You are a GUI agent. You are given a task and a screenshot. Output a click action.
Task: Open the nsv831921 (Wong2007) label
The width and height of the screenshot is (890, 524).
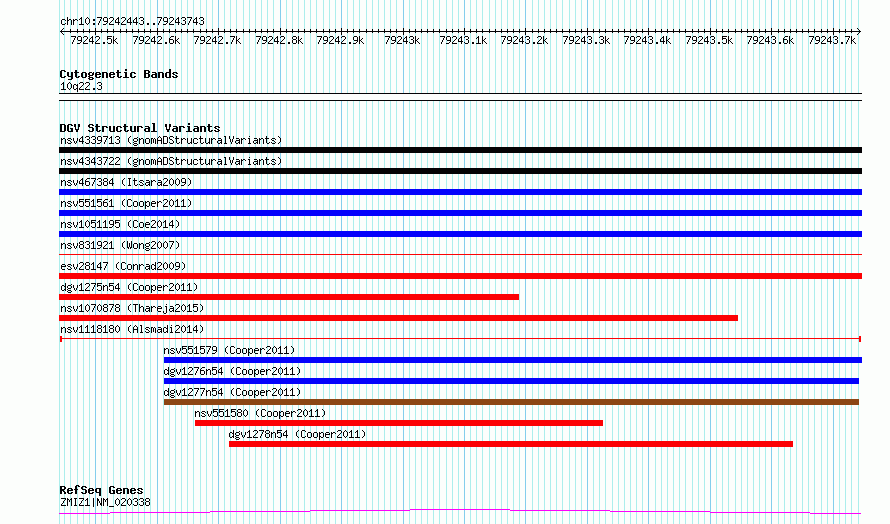(x=120, y=245)
